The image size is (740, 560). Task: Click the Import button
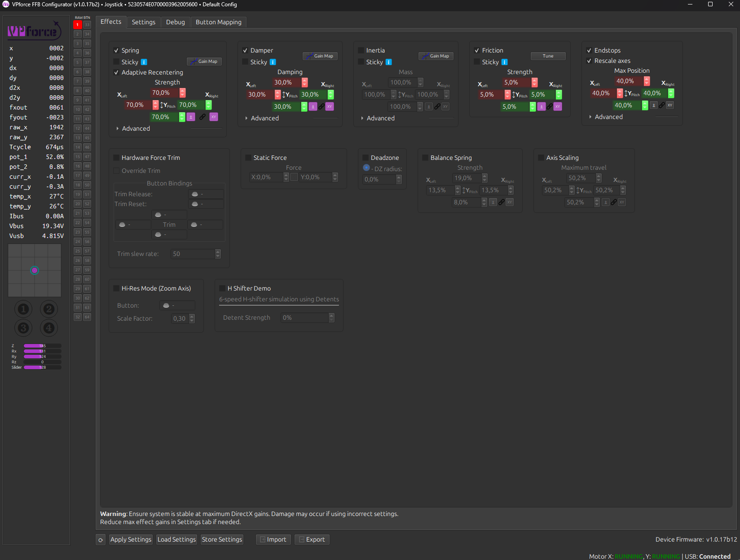click(273, 540)
